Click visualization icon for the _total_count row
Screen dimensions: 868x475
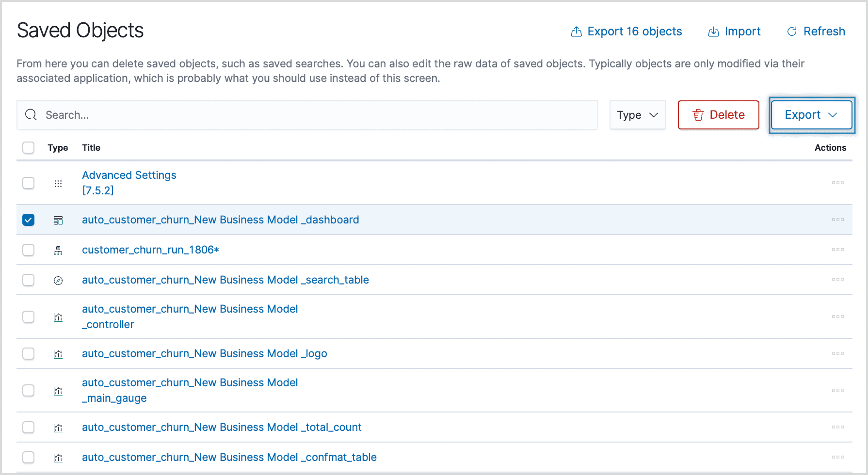[58, 428]
